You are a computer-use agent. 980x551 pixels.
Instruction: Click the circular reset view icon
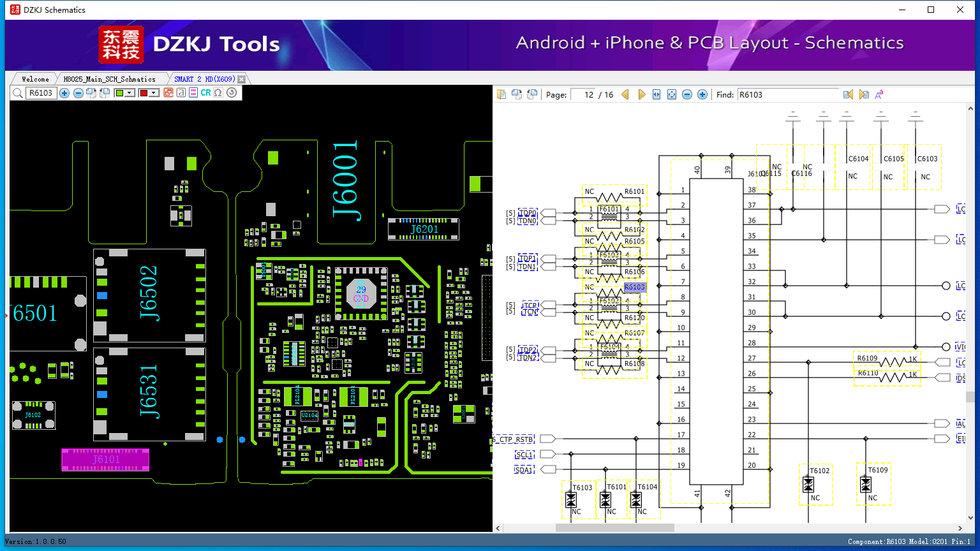point(232,93)
